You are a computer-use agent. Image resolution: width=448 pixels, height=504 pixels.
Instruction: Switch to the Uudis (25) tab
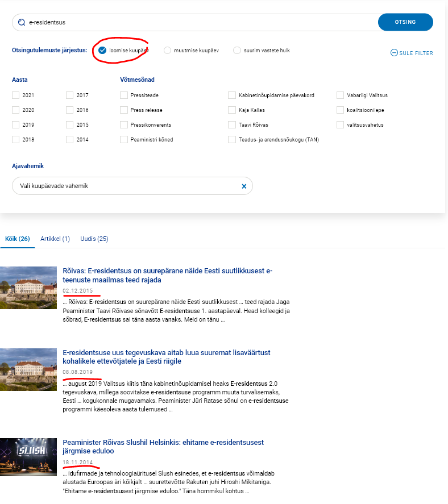94,239
